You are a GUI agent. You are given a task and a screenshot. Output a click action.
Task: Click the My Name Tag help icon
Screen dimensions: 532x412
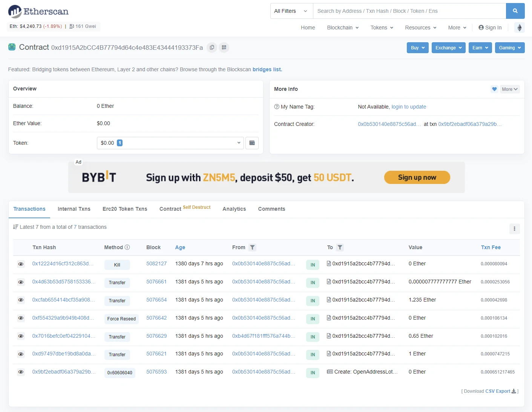277,107
